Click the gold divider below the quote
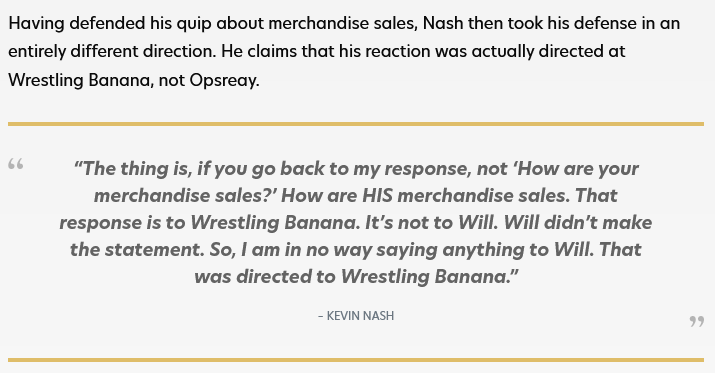Viewport: 715px width, 373px height. pyautogui.click(x=356, y=360)
